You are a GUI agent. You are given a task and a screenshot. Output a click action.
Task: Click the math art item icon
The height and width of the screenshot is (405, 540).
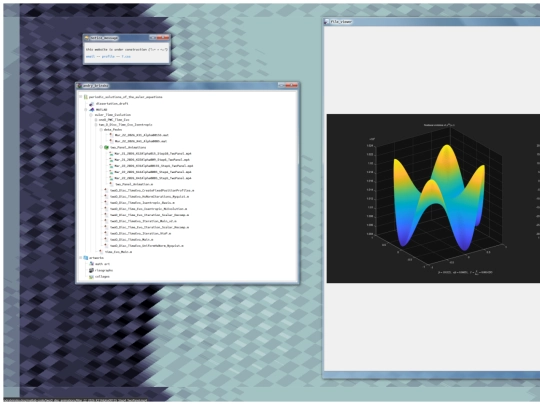(91, 264)
